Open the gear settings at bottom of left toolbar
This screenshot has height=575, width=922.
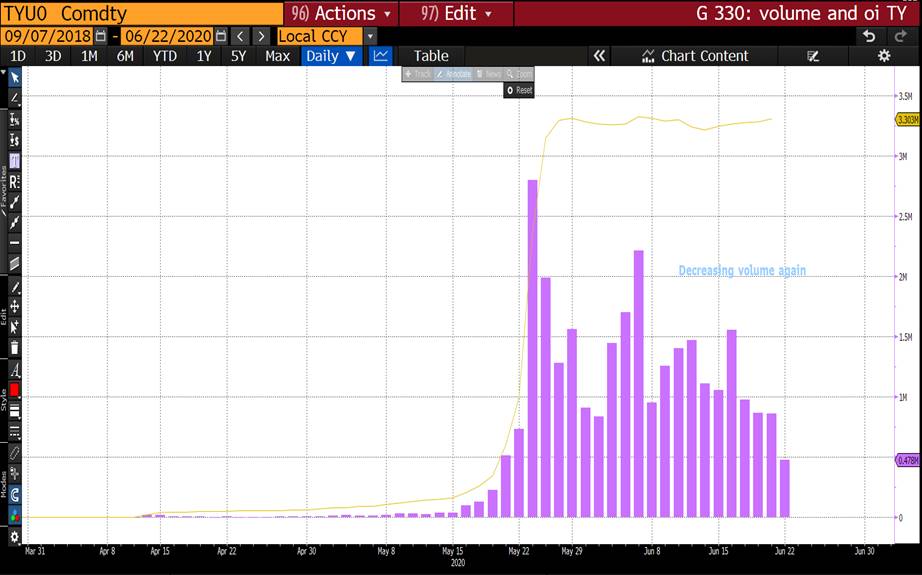click(x=15, y=536)
